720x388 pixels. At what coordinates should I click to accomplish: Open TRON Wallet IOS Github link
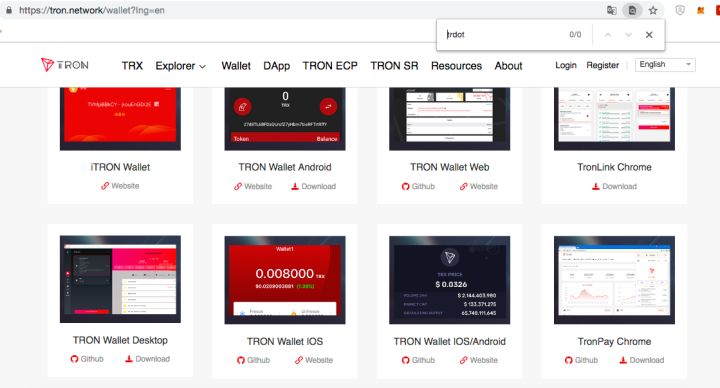pos(253,360)
